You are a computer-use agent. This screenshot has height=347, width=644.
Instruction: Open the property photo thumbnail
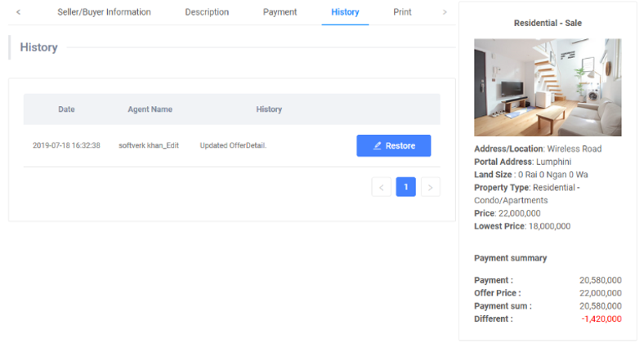(x=548, y=87)
